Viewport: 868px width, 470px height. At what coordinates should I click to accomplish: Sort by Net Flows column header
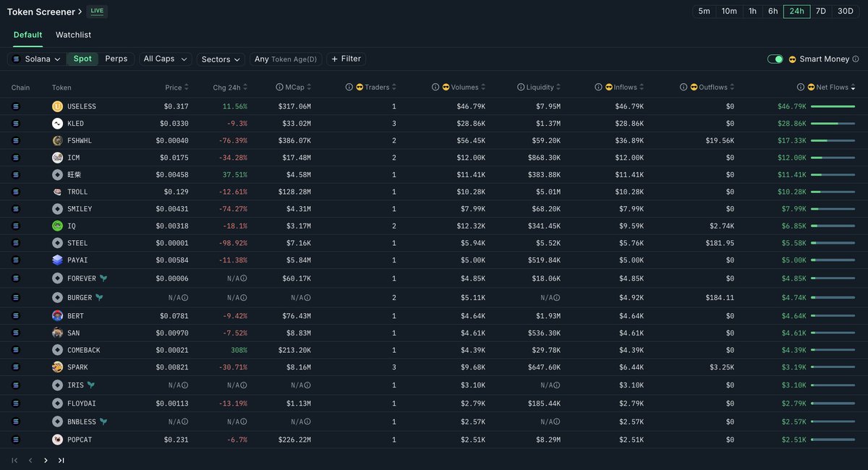point(830,87)
